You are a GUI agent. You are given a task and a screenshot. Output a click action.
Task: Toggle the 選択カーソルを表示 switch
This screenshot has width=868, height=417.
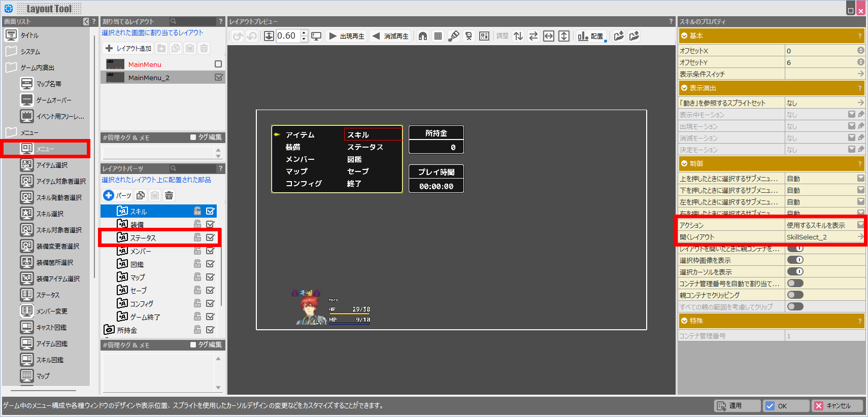coord(795,272)
